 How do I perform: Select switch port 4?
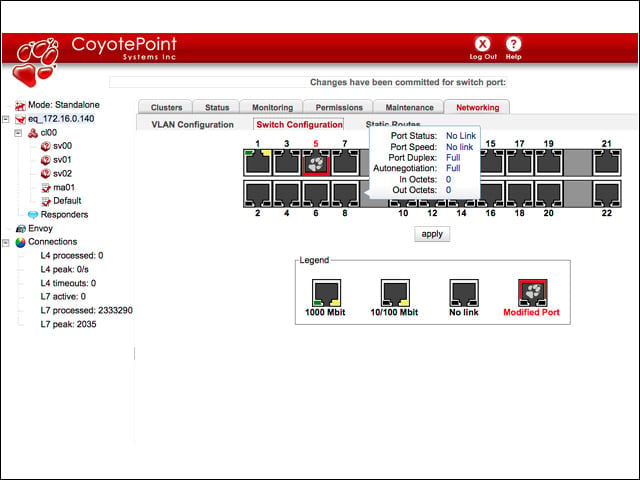pyautogui.click(x=287, y=194)
